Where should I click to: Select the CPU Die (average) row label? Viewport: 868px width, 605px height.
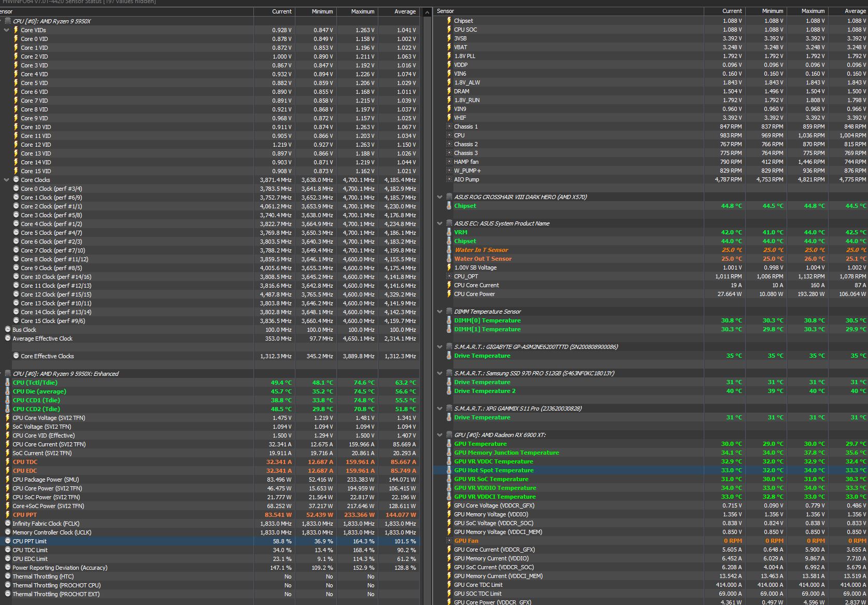(39, 391)
